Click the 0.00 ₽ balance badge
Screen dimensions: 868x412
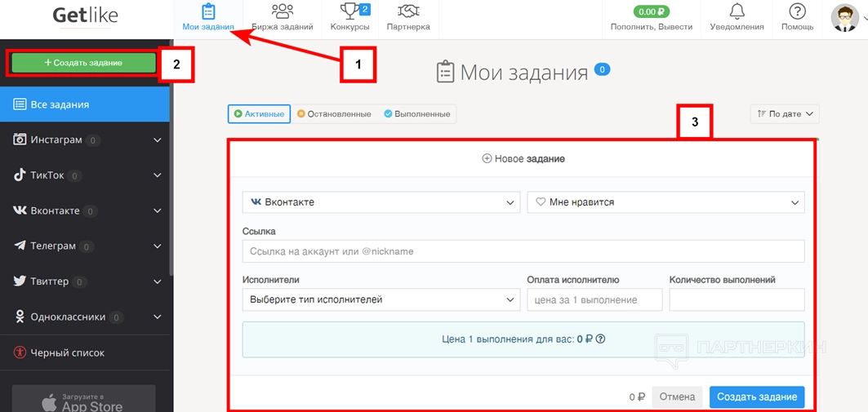point(652,11)
